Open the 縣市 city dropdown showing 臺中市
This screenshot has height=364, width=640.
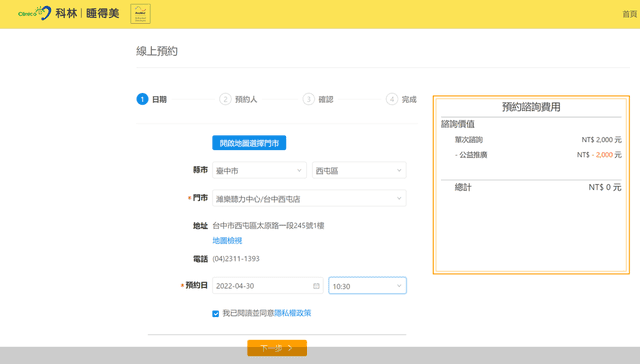click(259, 170)
